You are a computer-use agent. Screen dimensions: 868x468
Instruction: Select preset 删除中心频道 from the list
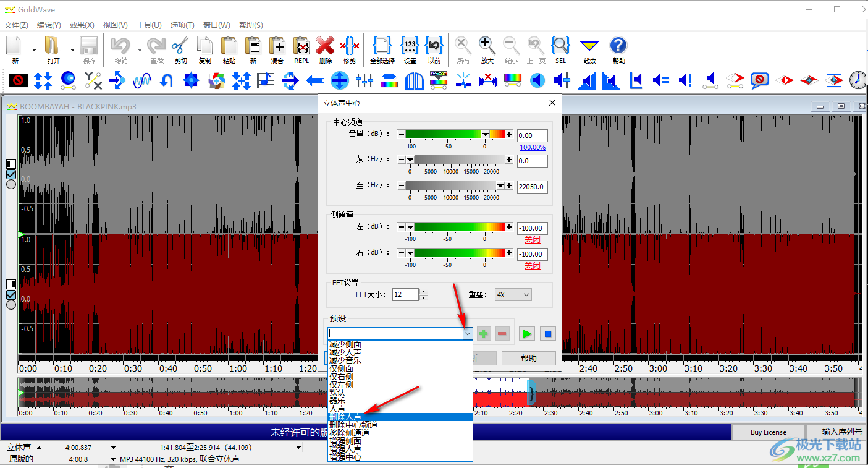[x=400, y=425]
